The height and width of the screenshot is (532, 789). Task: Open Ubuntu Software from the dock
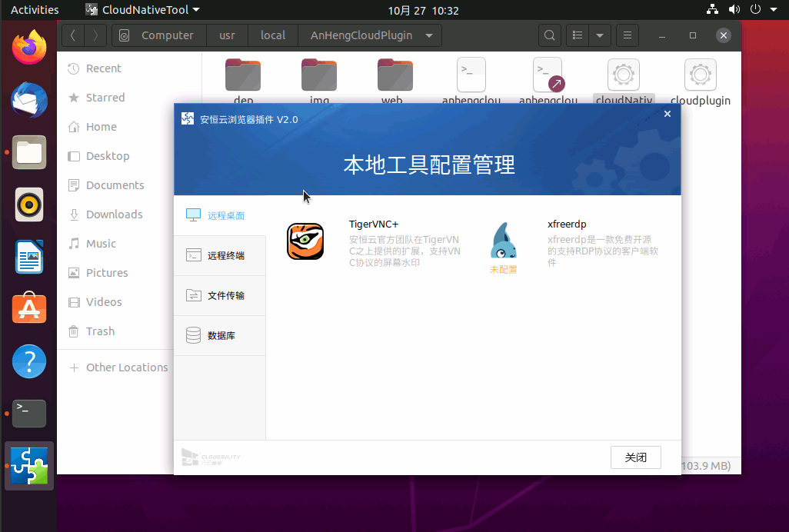pos(29,308)
